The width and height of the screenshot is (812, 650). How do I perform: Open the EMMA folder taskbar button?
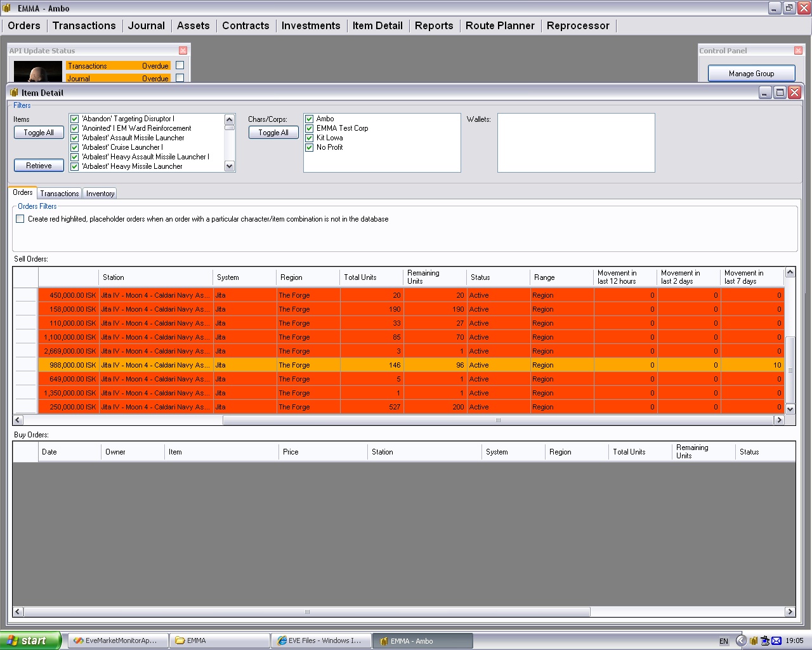(x=219, y=640)
